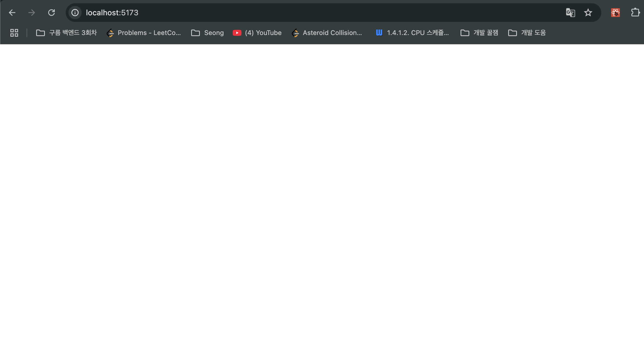The image size is (644, 355).
Task: Reload the localhost page
Action: pyautogui.click(x=51, y=13)
